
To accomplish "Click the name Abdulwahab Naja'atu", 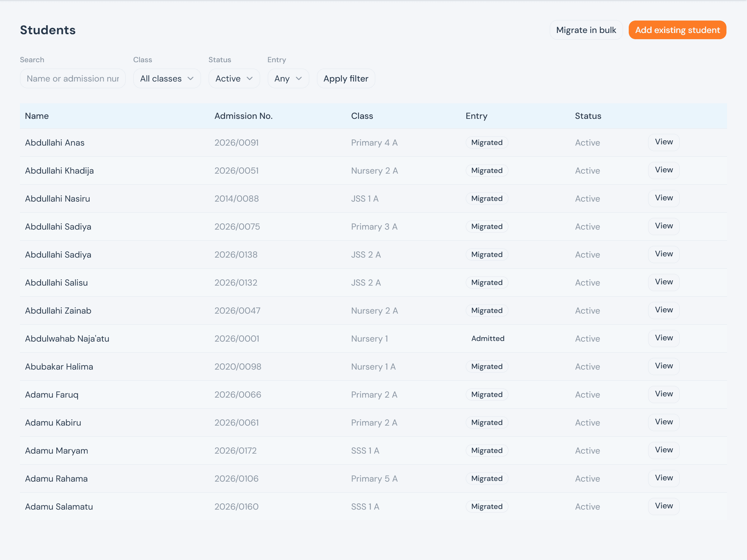I will pyautogui.click(x=67, y=338).
